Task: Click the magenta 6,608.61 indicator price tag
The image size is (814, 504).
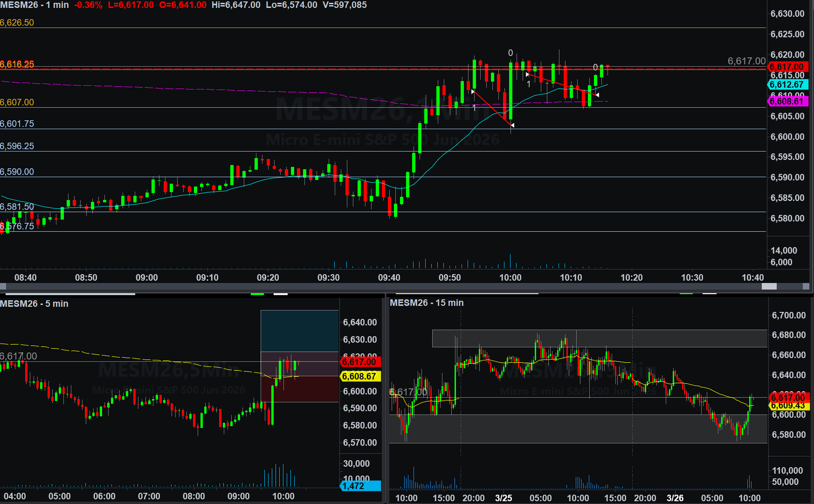Action: [x=787, y=101]
